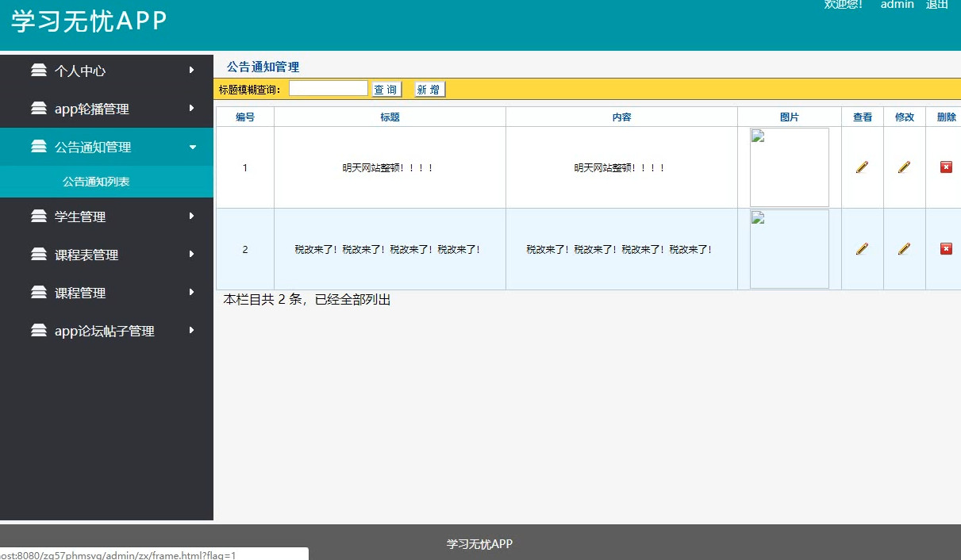Collapse 公告通知管理 with its down arrow
The image size is (961, 560).
coord(192,147)
